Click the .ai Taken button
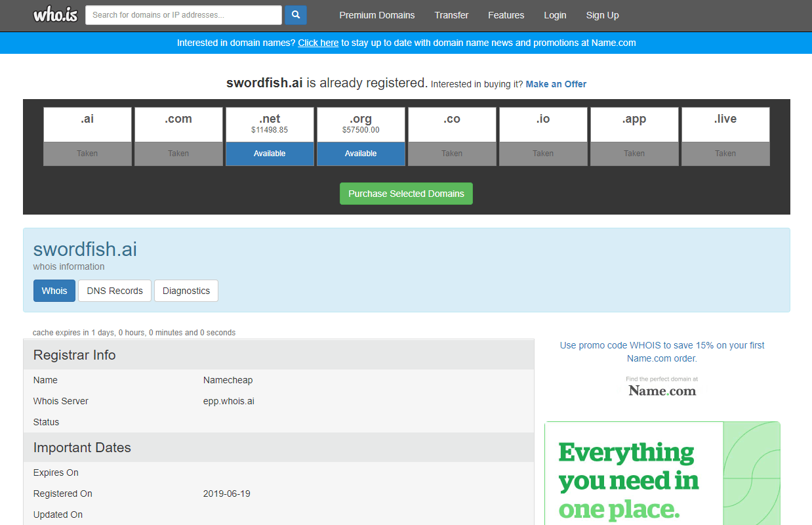This screenshot has height=525, width=812. [x=87, y=154]
